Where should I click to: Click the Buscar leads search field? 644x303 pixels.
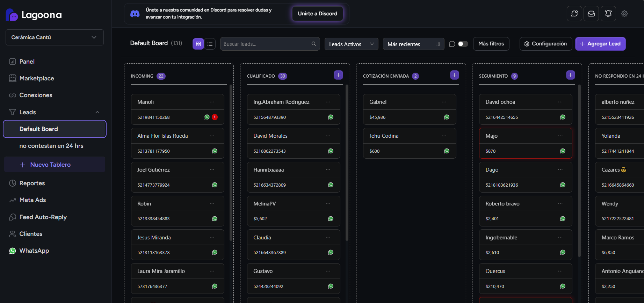[266, 44]
